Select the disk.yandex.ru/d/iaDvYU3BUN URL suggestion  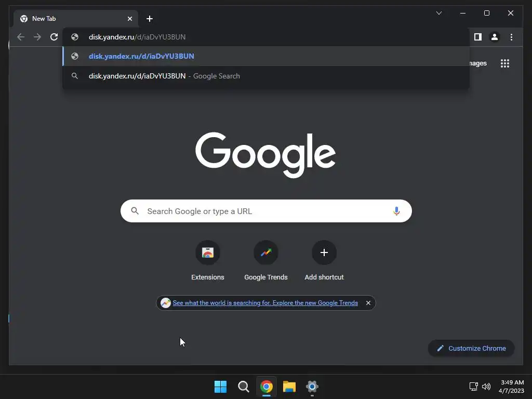(266, 56)
